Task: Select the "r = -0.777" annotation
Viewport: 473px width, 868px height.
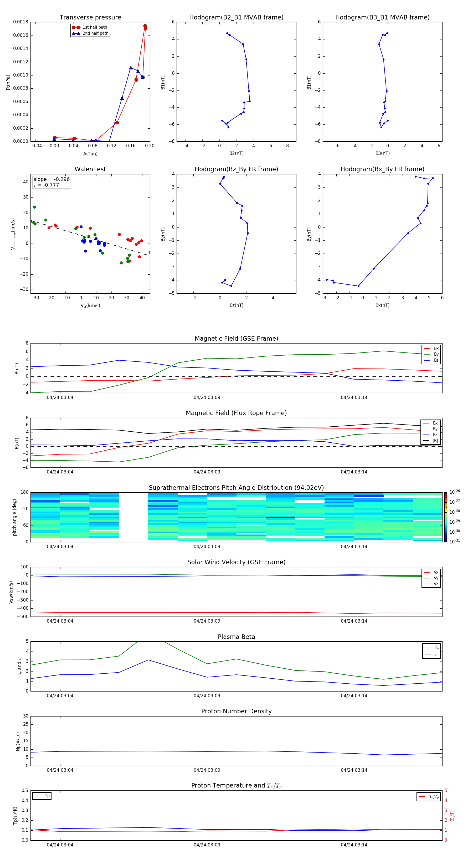Action: pos(47,185)
